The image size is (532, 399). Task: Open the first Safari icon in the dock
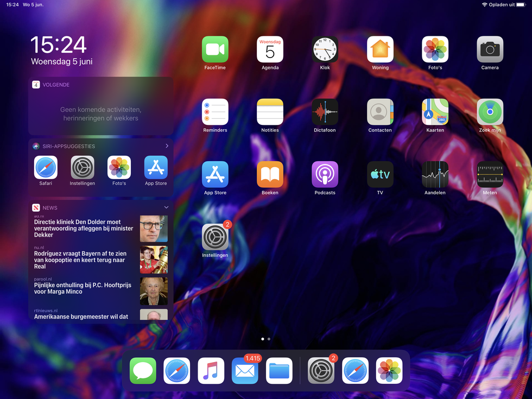click(x=177, y=370)
